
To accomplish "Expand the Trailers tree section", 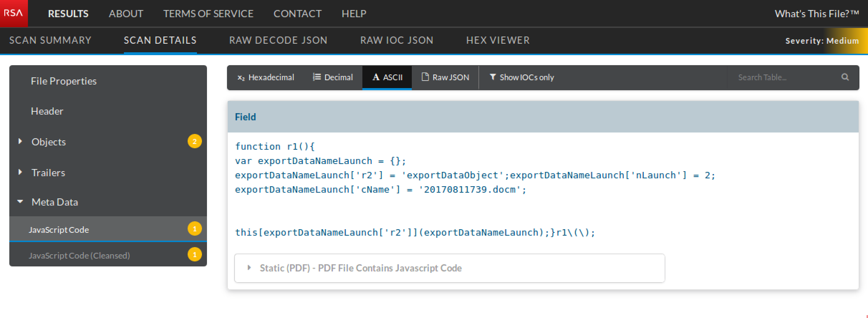I will [x=20, y=172].
